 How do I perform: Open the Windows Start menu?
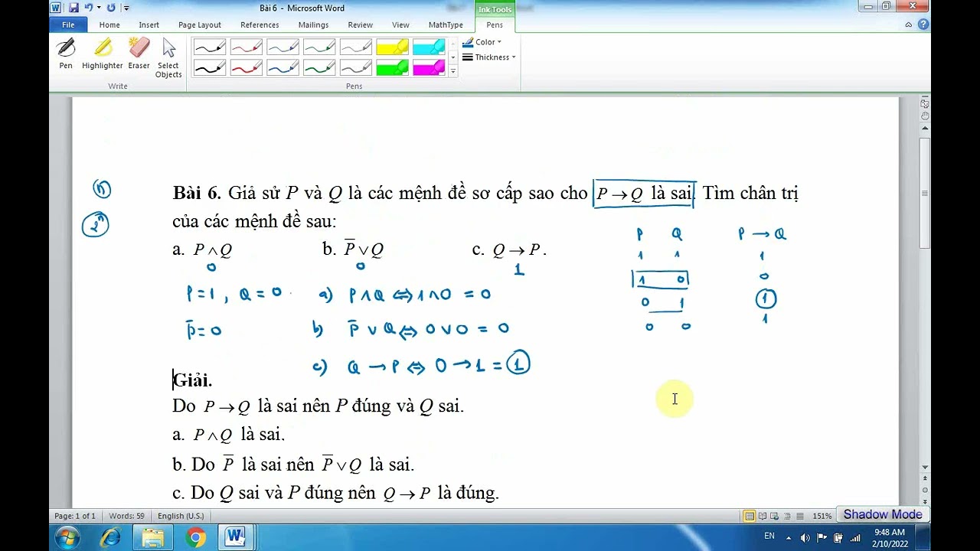coord(67,537)
